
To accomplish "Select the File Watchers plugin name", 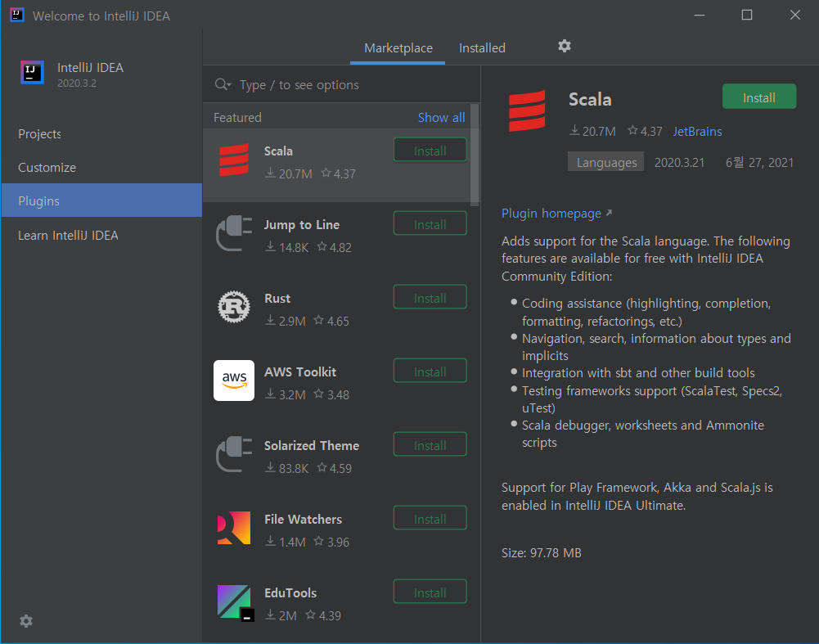I will [303, 520].
